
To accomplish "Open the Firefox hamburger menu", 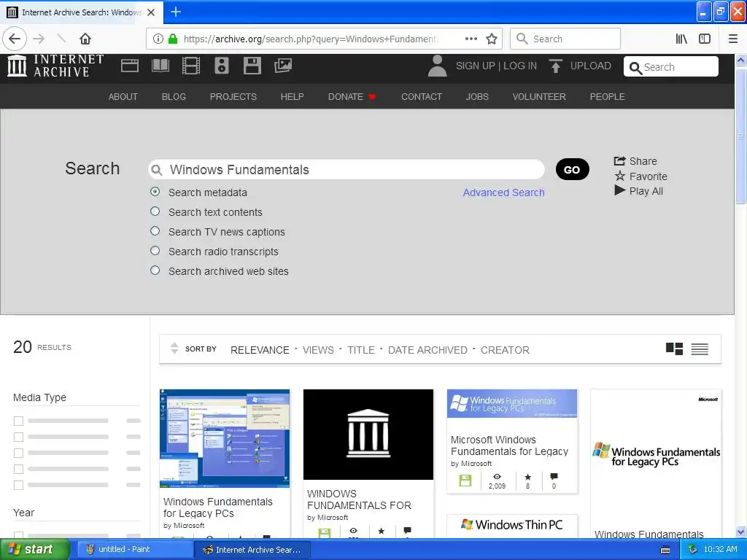I will [733, 39].
